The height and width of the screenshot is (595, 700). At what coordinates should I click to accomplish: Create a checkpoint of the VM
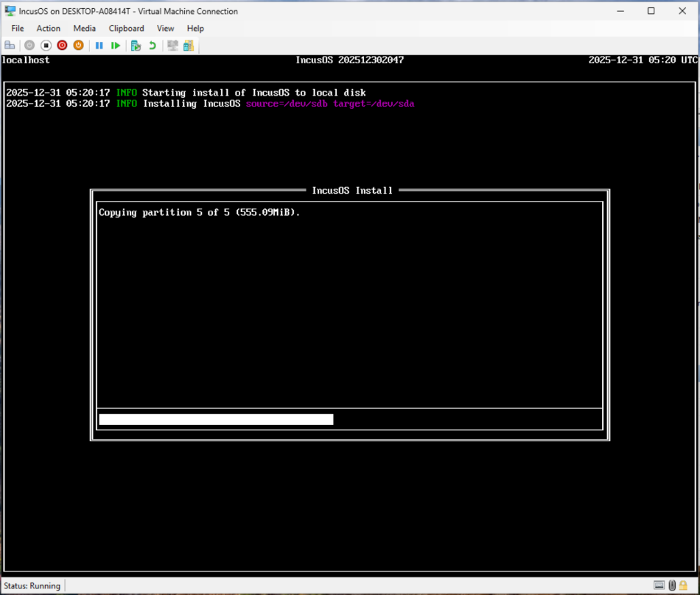click(x=136, y=45)
